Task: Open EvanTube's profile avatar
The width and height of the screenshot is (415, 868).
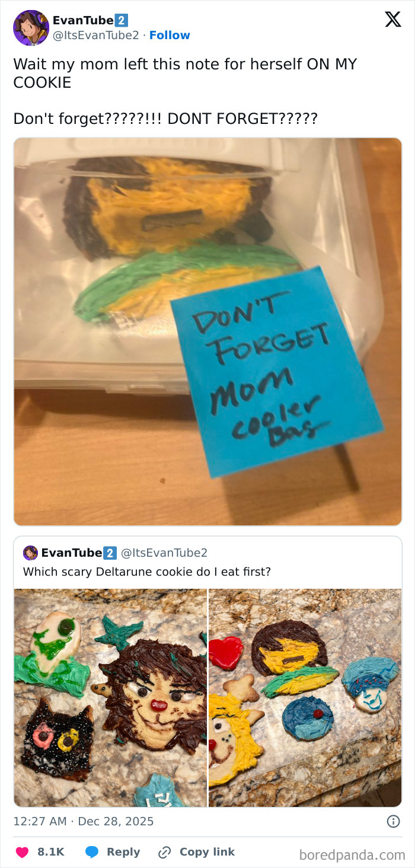Action: coord(30,28)
